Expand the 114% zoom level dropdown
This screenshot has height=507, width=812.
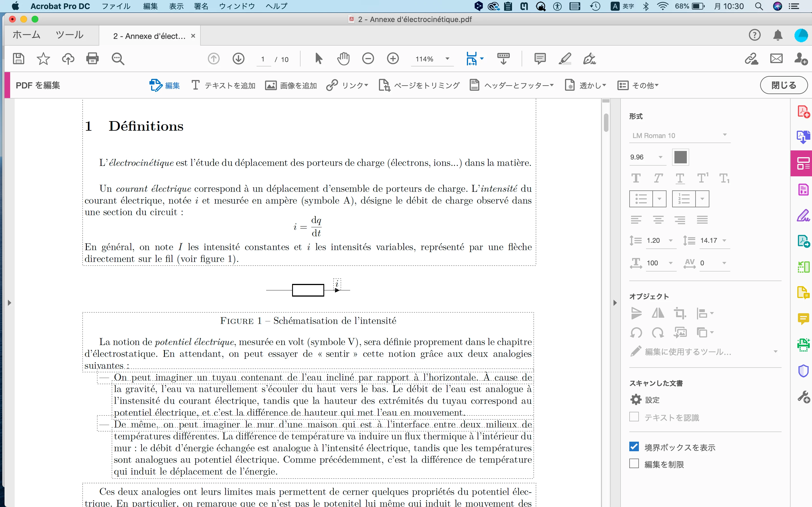click(x=447, y=59)
